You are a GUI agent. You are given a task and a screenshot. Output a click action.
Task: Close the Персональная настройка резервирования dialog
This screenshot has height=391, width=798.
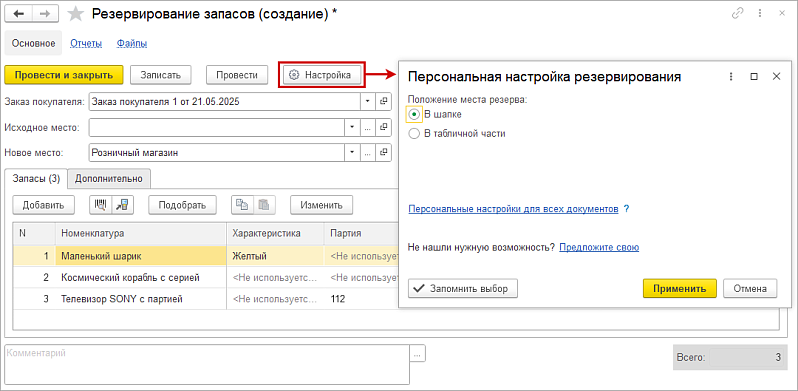click(x=776, y=76)
